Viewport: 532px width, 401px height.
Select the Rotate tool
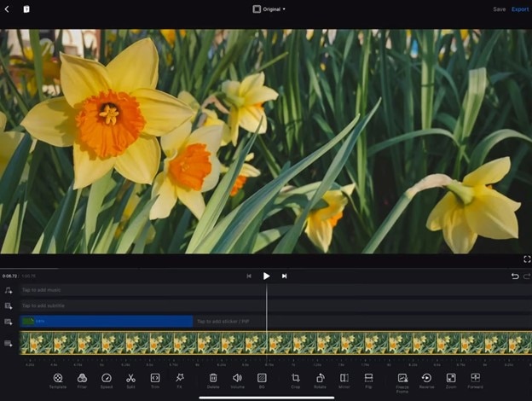320,381
